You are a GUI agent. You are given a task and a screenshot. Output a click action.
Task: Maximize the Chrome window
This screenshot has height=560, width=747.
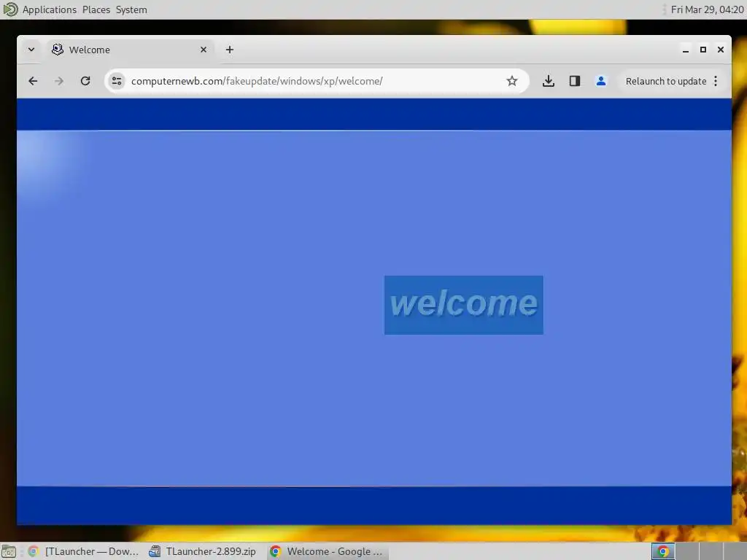coord(703,50)
